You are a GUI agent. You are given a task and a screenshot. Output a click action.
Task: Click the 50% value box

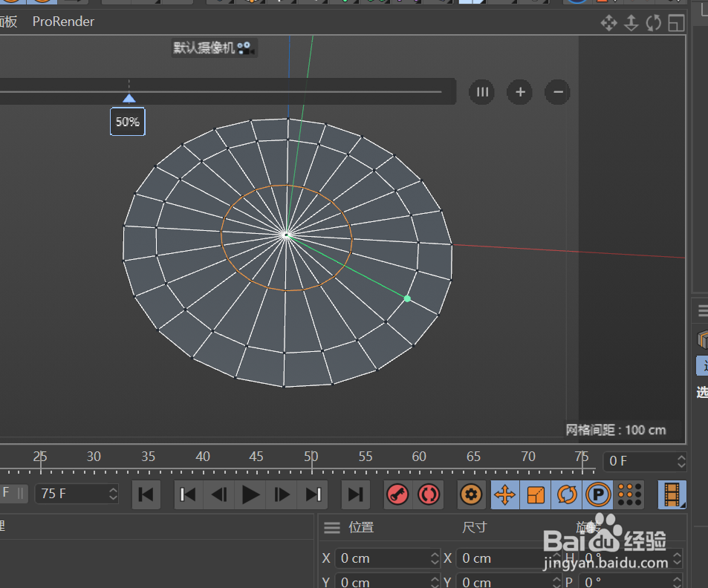pyautogui.click(x=128, y=122)
